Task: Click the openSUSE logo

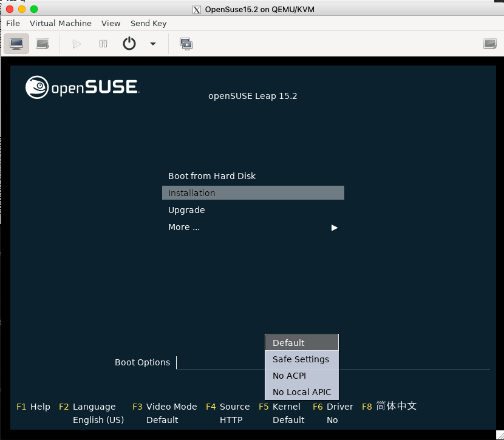Action: (x=83, y=87)
